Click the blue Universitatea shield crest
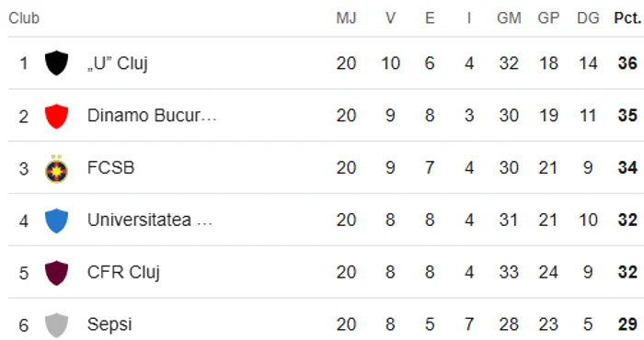 click(x=56, y=221)
